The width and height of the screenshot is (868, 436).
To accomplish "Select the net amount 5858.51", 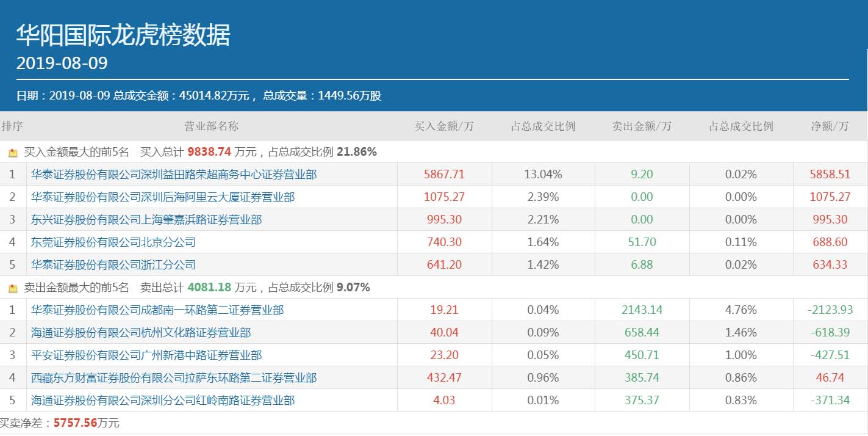I will (x=830, y=175).
